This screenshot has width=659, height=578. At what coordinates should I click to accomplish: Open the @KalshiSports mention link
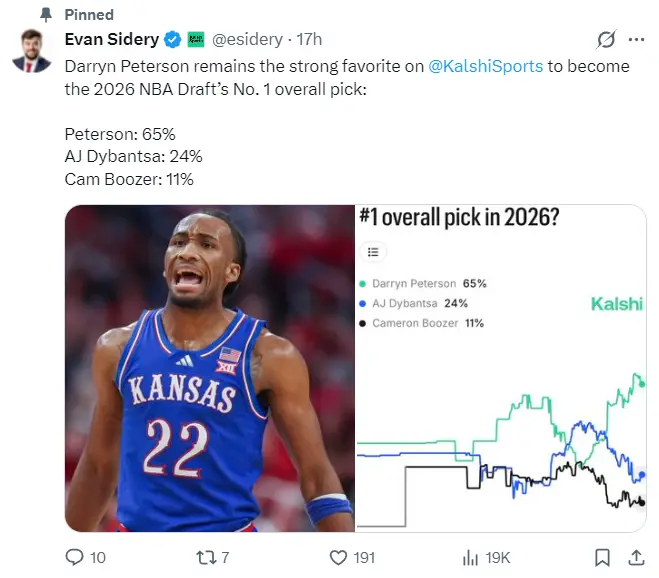coord(485,65)
